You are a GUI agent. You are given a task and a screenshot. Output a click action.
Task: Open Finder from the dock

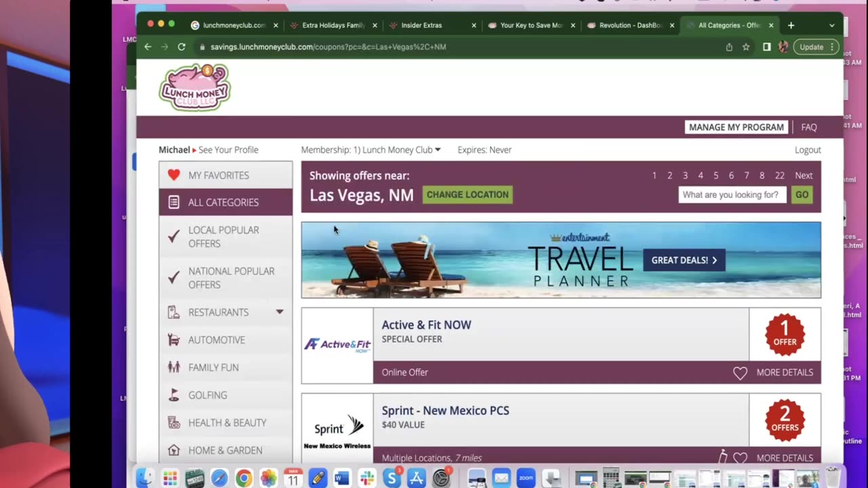(144, 478)
